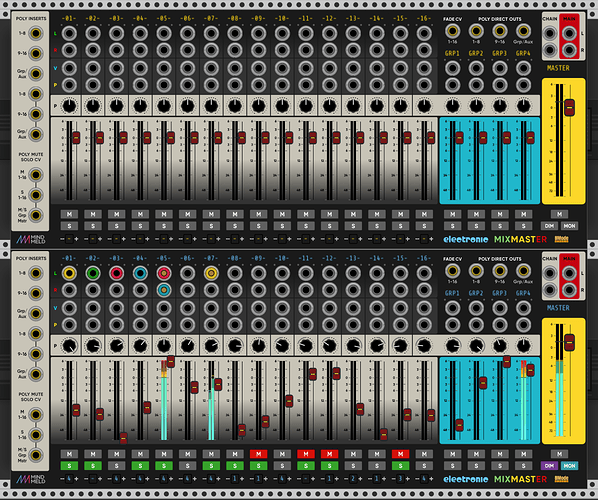598x500 pixels.
Task: Click the top mixer master fader handle
Action: point(569,108)
